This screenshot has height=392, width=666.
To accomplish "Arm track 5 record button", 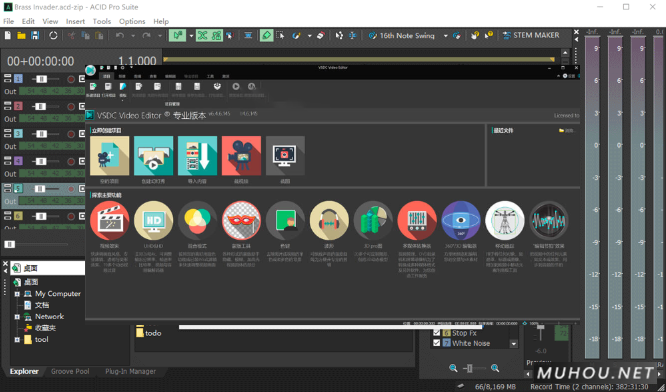I will coord(71,189).
